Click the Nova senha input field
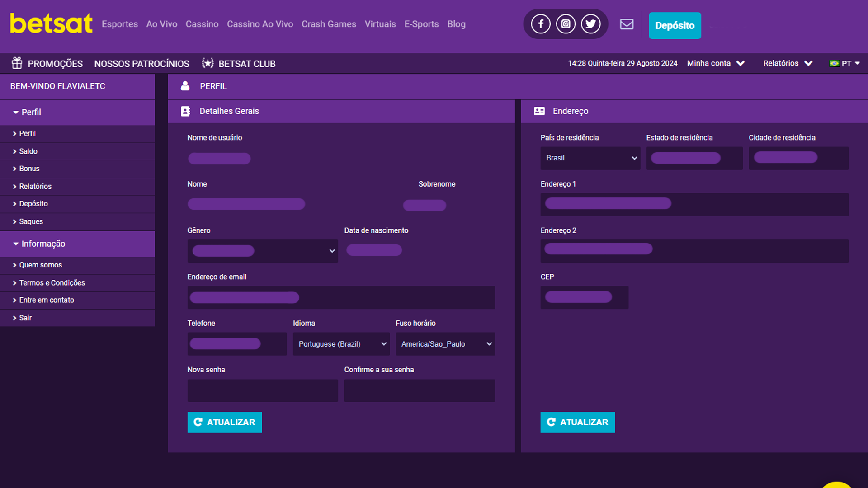 [262, 390]
